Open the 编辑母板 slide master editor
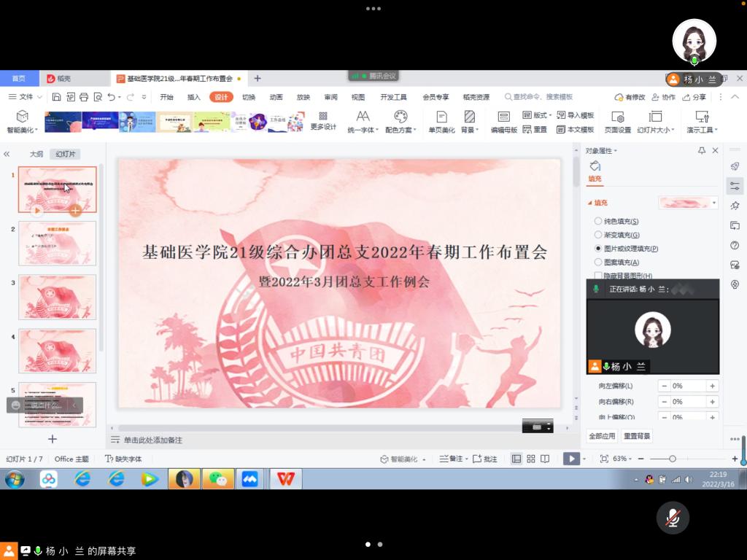Screen dimensions: 747x560 [503, 121]
